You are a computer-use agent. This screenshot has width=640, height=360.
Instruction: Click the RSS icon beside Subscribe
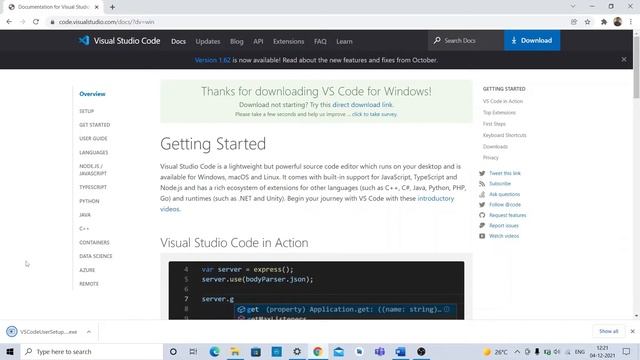pyautogui.click(x=482, y=184)
